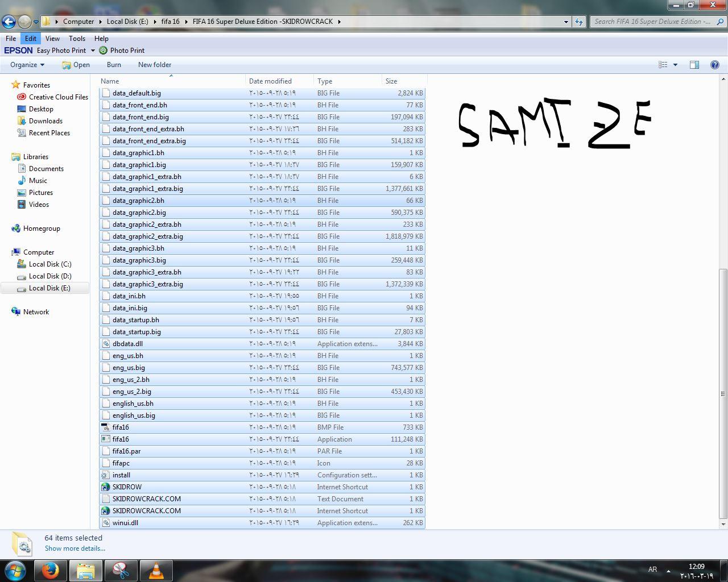Click the Windows Start button
The image size is (728, 582).
15,571
